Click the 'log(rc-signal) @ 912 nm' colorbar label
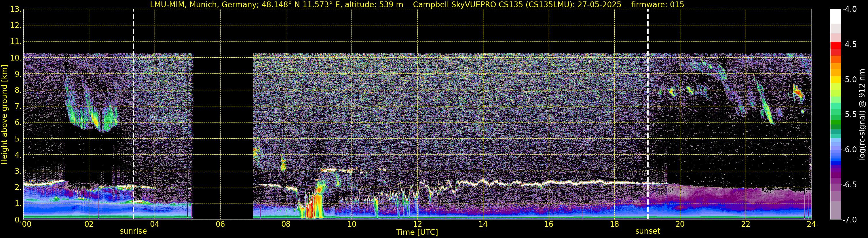The width and height of the screenshot is (868, 238). point(862,115)
